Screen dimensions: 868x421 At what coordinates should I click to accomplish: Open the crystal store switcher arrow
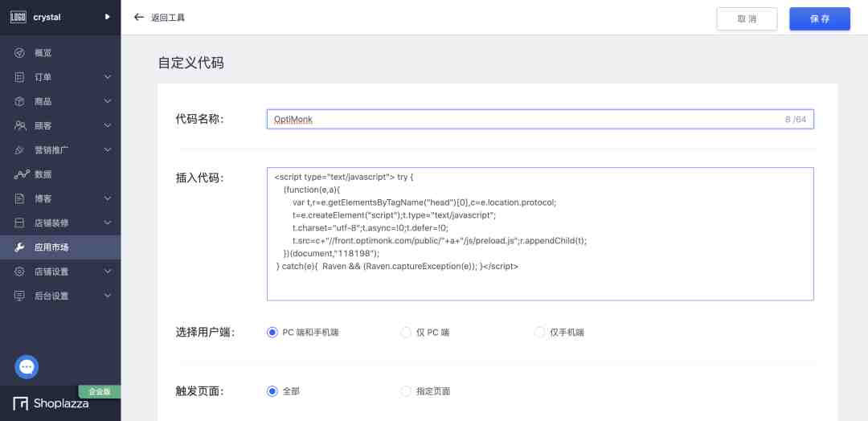[108, 17]
